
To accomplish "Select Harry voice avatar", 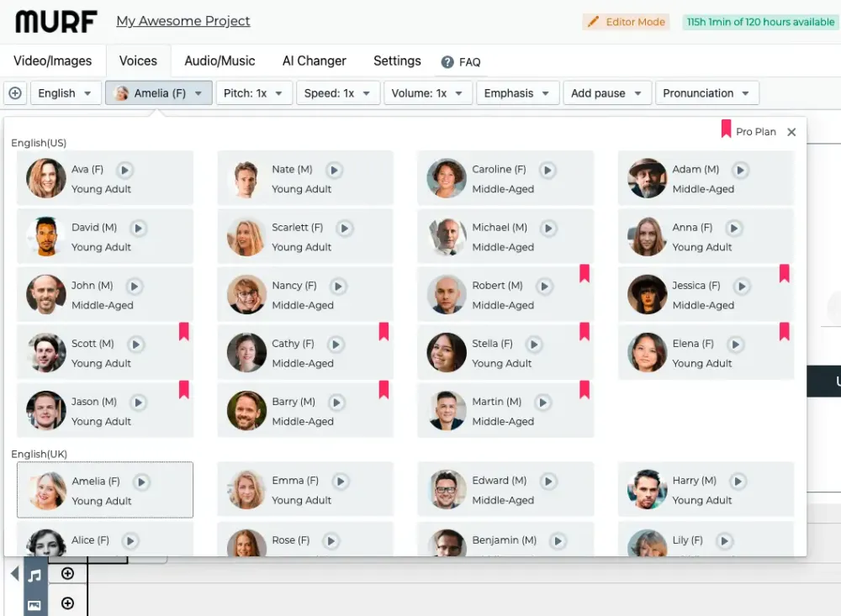I will (x=647, y=490).
